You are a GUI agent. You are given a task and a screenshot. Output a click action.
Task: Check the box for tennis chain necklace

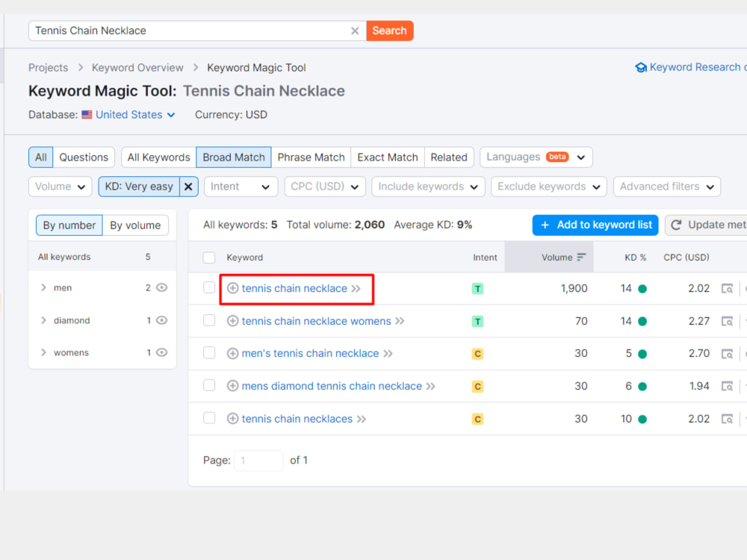[209, 287]
